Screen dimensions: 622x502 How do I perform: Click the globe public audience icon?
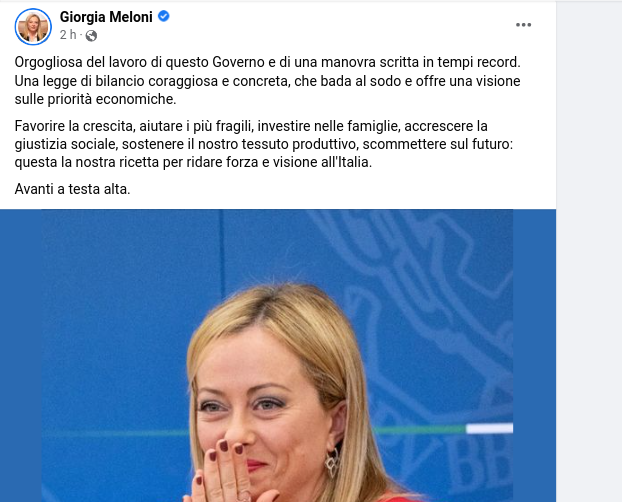pyautogui.click(x=91, y=36)
